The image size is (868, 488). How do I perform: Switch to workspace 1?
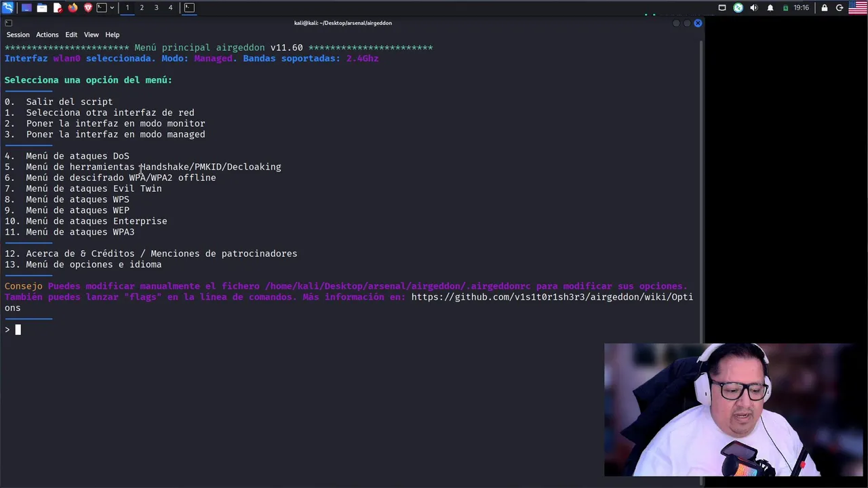127,7
